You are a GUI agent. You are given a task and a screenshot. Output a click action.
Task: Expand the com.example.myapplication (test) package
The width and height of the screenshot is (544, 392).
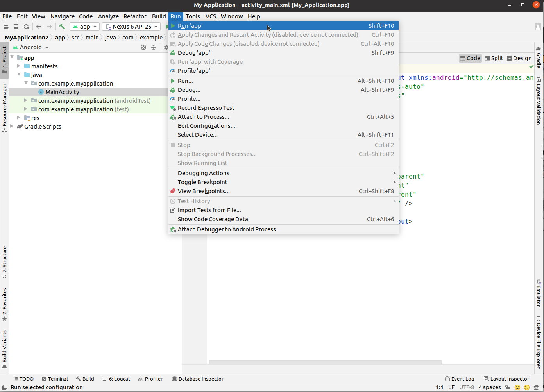tap(26, 109)
